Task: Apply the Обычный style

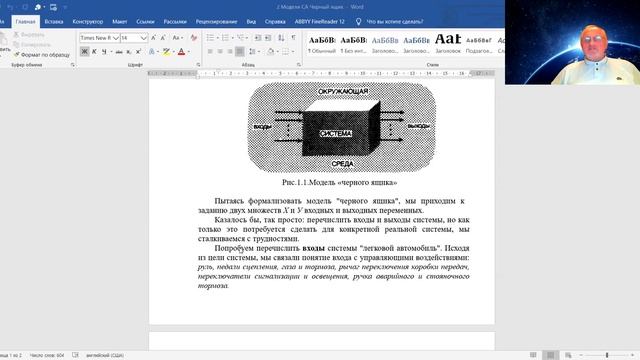Action: coord(322,44)
